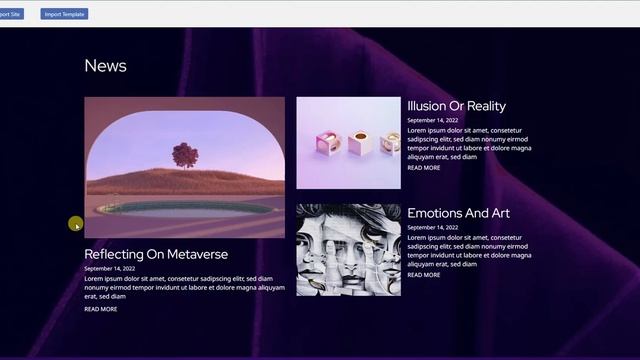Click the date under Reflecting On Metaverse
The image size is (640, 360).
click(109, 269)
